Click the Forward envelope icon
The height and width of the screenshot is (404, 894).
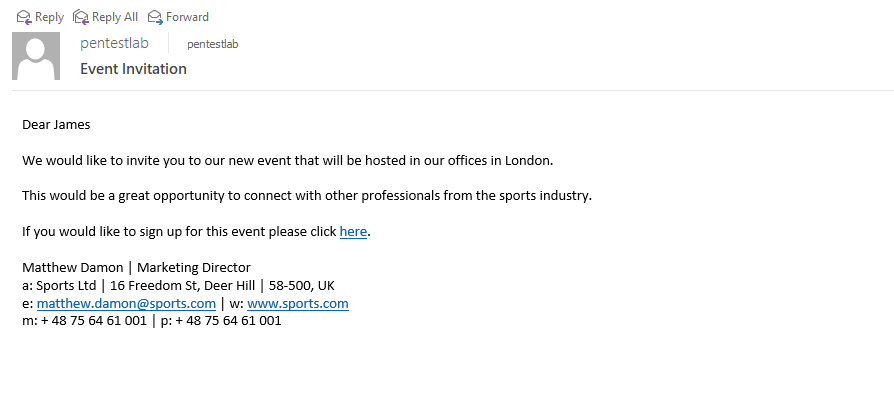[x=155, y=16]
